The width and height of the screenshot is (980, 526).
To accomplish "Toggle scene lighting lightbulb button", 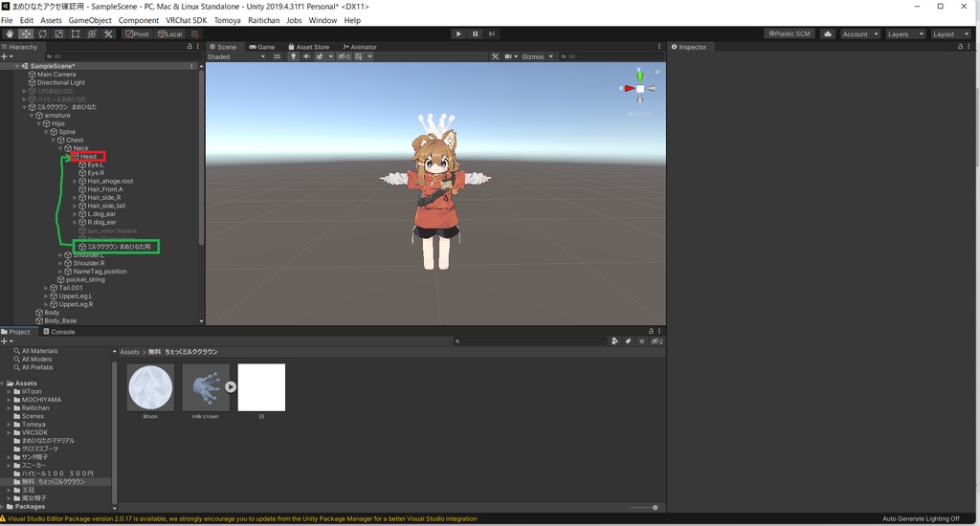I will (293, 56).
